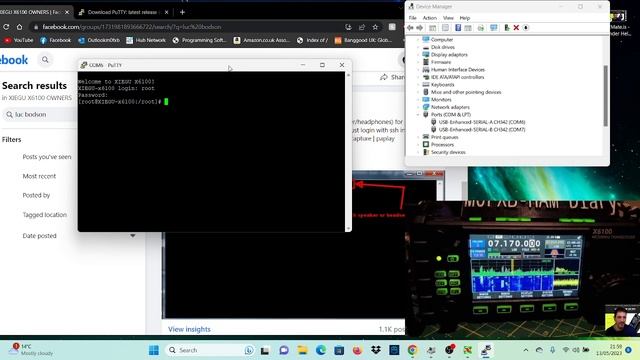Open the View menu in Device Manager
The height and width of the screenshot is (360, 640).
[448, 18]
